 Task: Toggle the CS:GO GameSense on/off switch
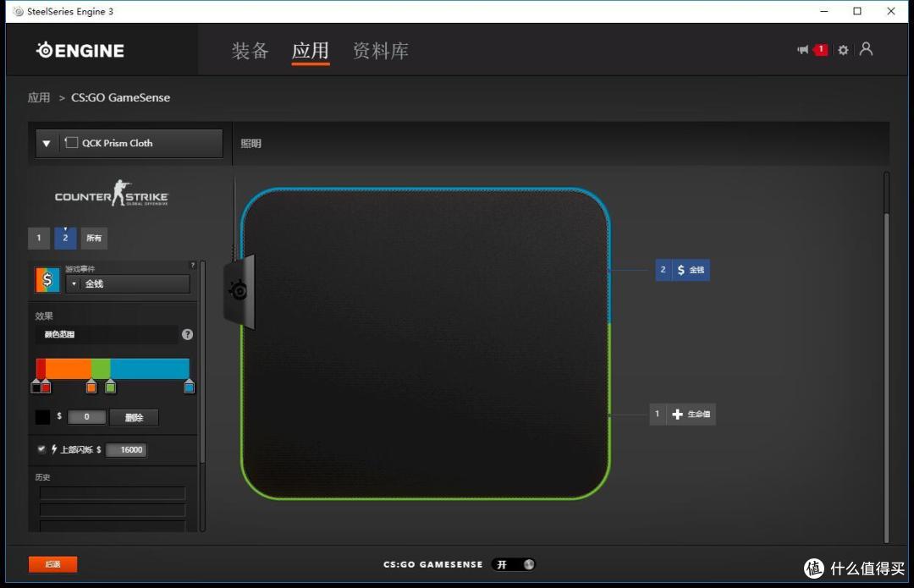tap(514, 564)
